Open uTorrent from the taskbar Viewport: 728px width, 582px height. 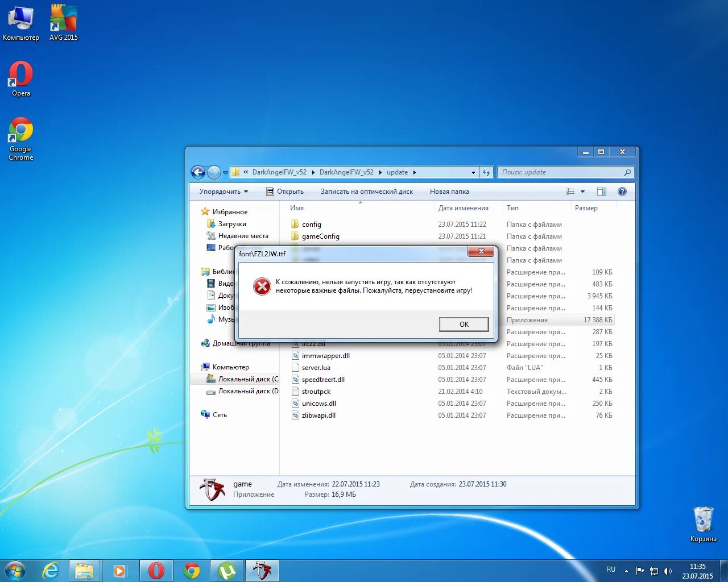[227, 571]
